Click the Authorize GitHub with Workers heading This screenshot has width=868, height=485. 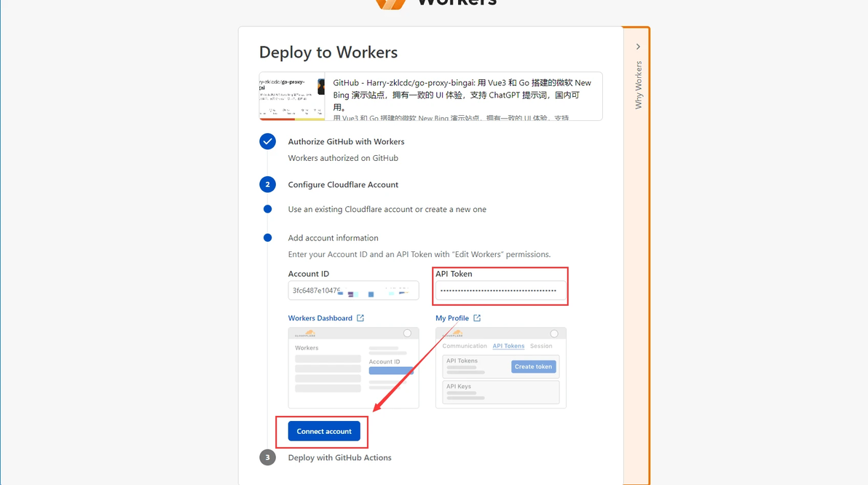(346, 142)
